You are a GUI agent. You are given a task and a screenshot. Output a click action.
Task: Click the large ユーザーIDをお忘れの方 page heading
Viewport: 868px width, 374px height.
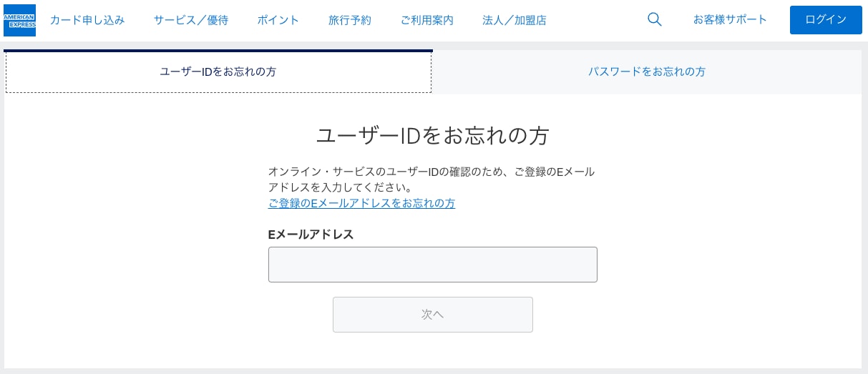coord(432,136)
